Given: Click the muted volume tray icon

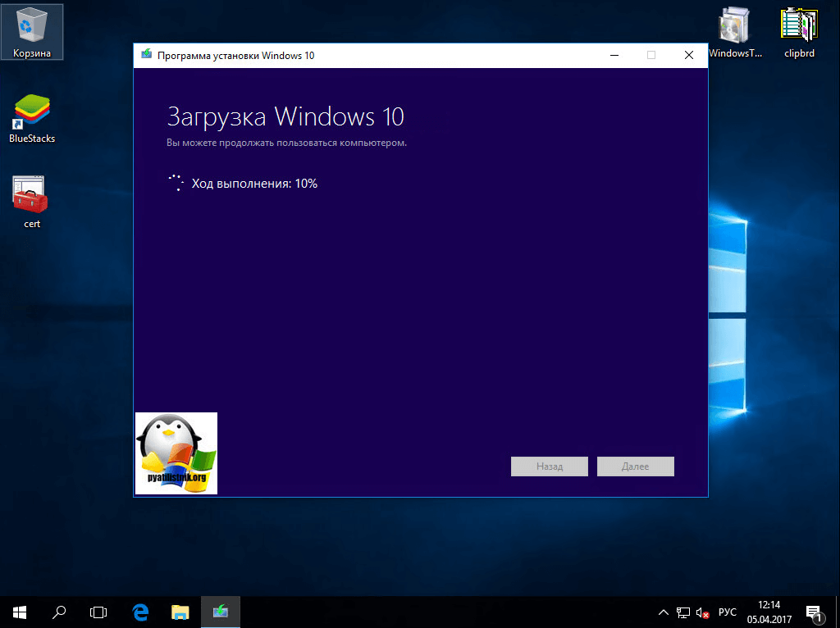Looking at the screenshot, I should [x=703, y=612].
